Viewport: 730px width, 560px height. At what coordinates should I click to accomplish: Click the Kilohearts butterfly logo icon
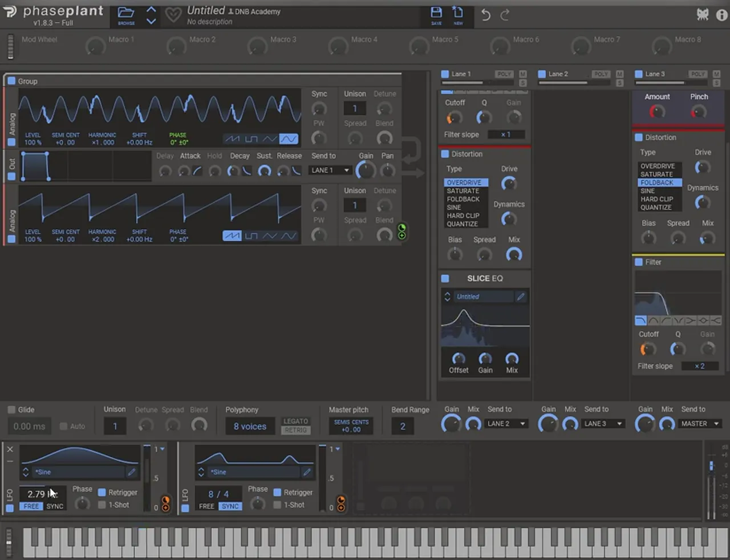pos(703,15)
